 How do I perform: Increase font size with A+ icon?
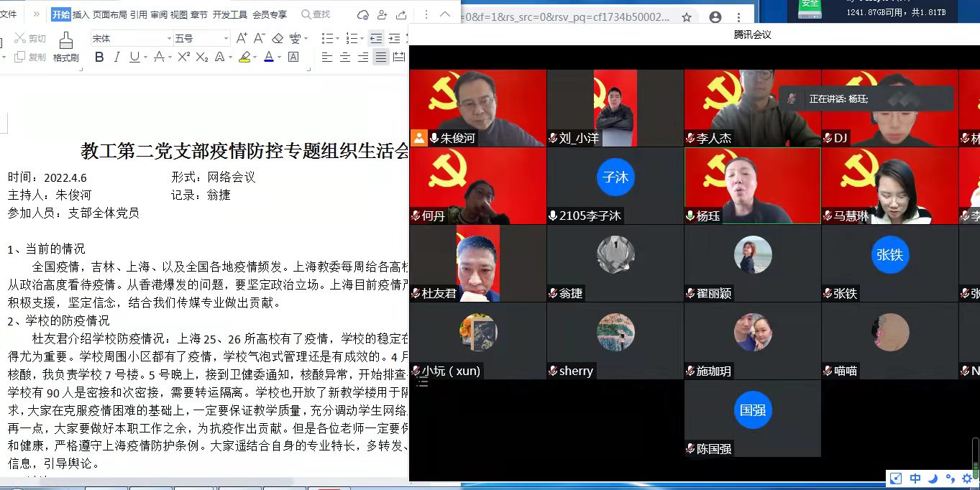(x=242, y=39)
